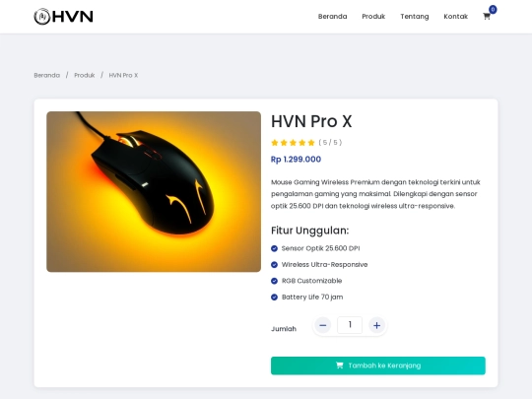532x399 pixels.
Task: Increase quantity with plus button
Action: pyautogui.click(x=376, y=325)
